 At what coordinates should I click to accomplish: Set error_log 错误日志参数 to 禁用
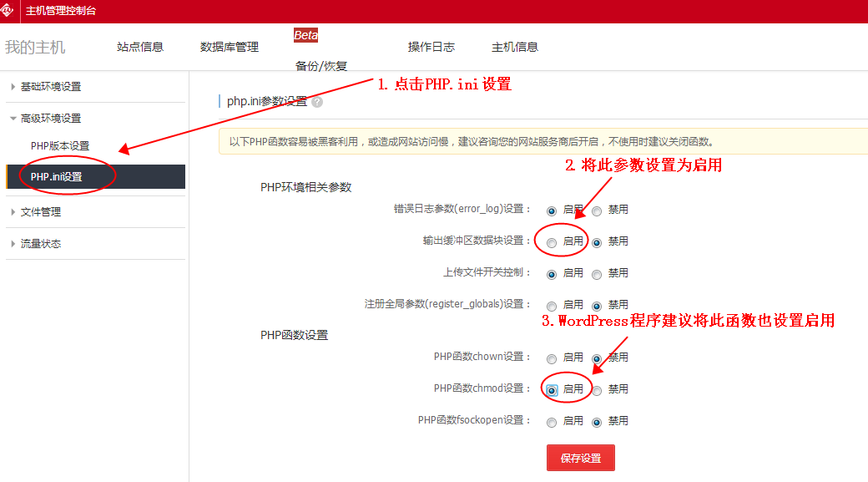(x=597, y=211)
